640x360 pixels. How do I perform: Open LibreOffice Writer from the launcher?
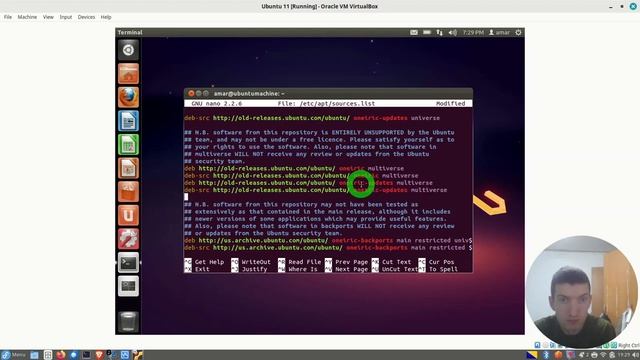coord(128,121)
